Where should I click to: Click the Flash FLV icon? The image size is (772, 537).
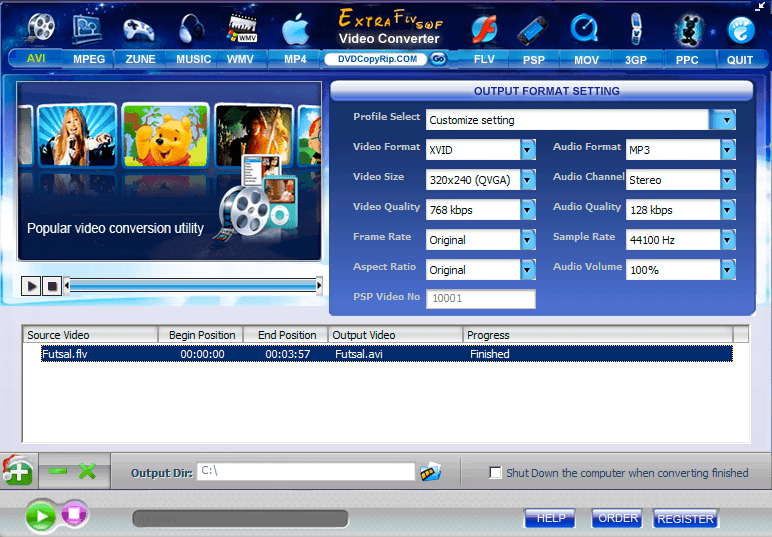click(x=484, y=29)
